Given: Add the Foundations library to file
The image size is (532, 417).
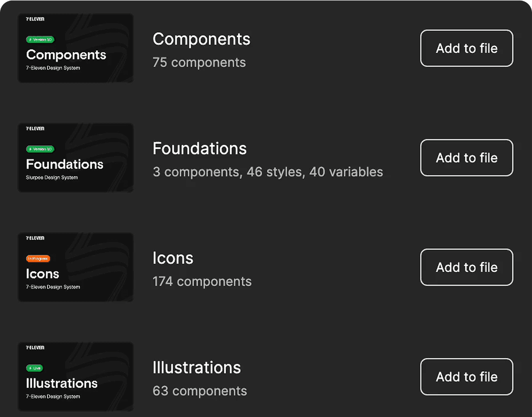Looking at the screenshot, I should tap(466, 158).
